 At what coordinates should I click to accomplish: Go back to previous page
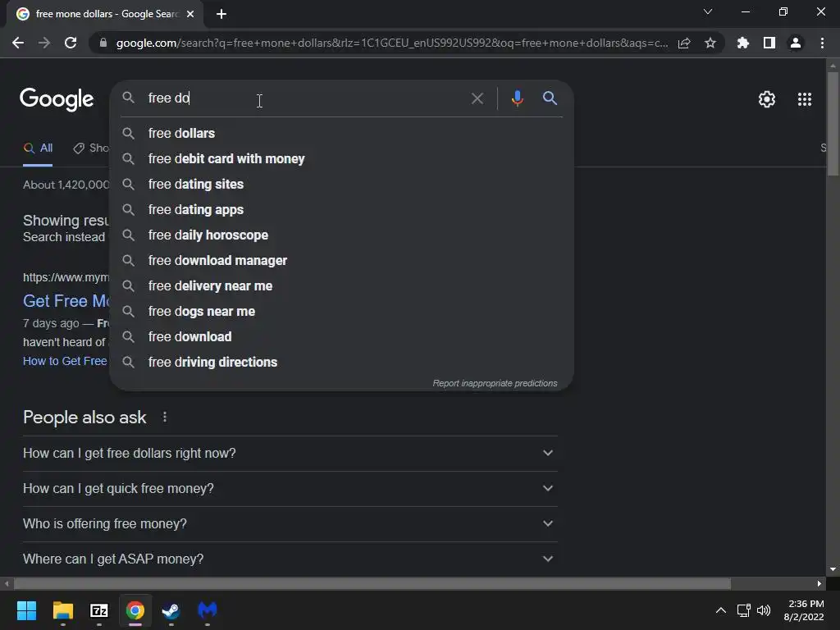tap(18, 43)
